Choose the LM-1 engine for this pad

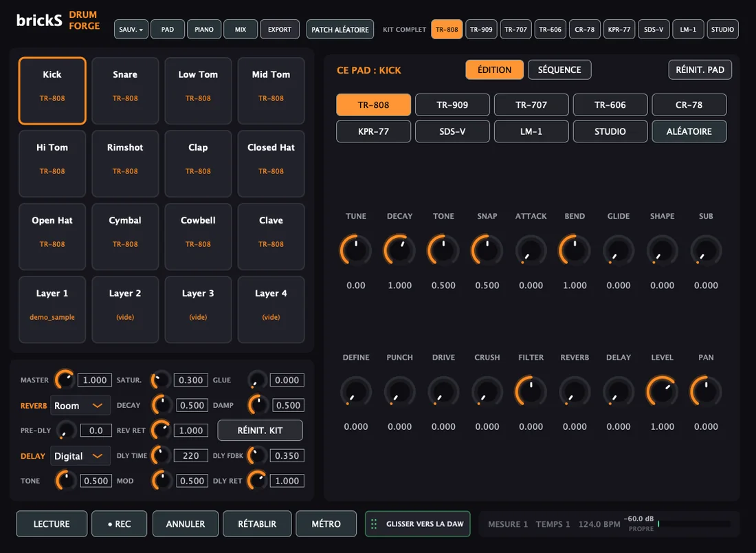pyautogui.click(x=531, y=131)
